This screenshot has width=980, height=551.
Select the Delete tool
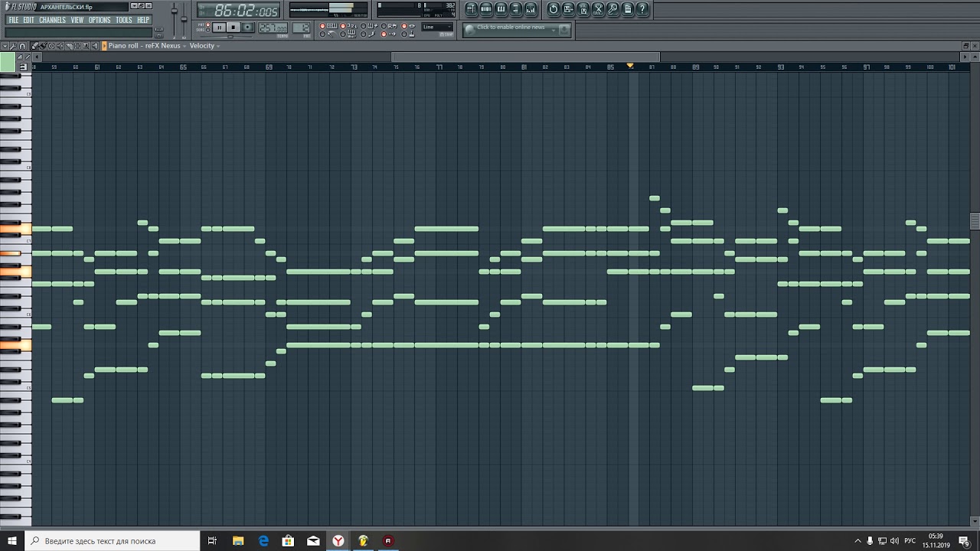point(51,46)
